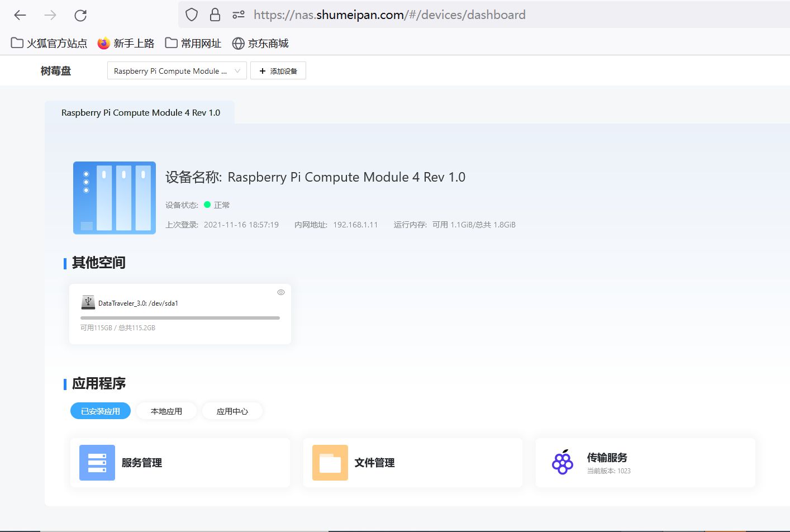Click the DataTraveler storage usage bar
790x532 pixels.
point(180,318)
